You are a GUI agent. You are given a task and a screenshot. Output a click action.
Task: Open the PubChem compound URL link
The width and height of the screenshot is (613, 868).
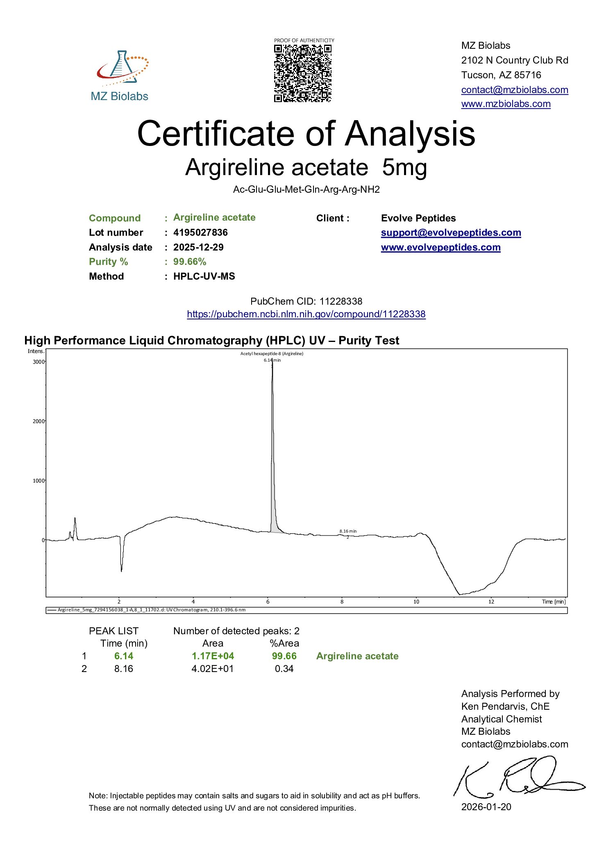(306, 314)
